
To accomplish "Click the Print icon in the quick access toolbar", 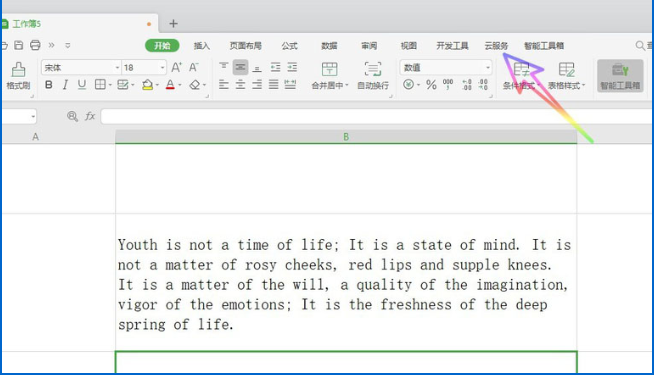I will pyautogui.click(x=35, y=45).
